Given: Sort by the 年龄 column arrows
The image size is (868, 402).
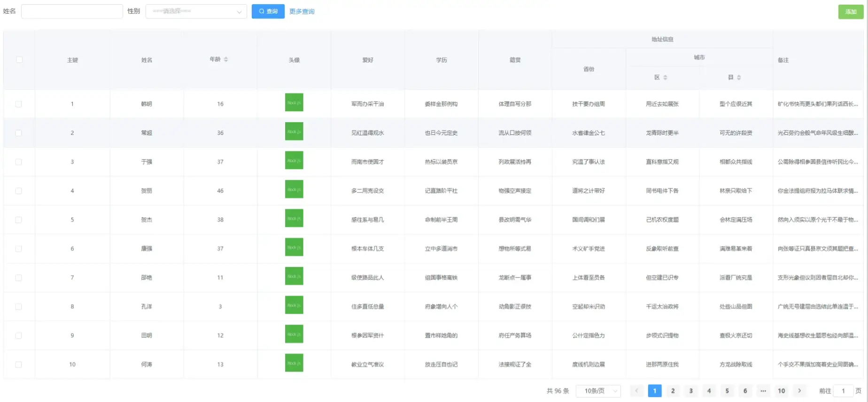Looking at the screenshot, I should pyautogui.click(x=226, y=59).
